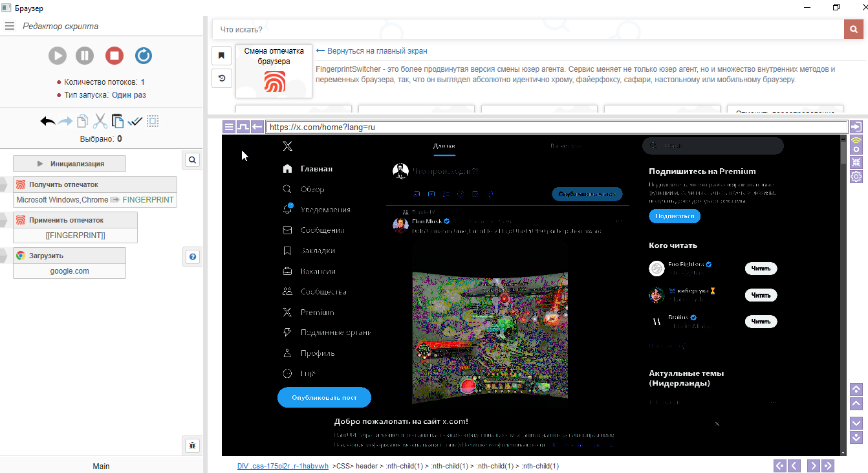Image resolution: width=868 pixels, height=473 pixels.
Task: Stop the script with red button
Action: point(114,56)
